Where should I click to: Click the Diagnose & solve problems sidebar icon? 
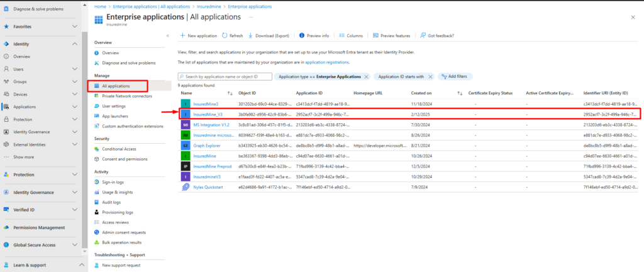[x=6, y=9]
